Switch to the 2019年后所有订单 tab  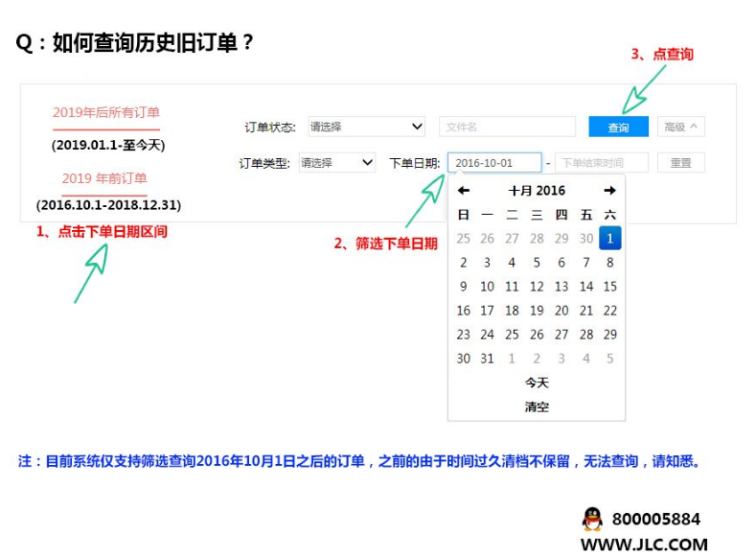click(106, 113)
